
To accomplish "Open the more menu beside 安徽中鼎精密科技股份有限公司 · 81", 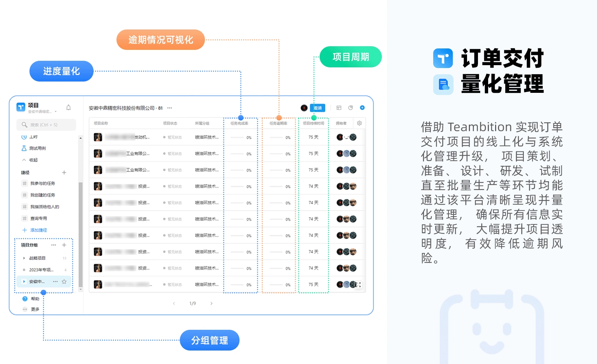I will [x=169, y=108].
